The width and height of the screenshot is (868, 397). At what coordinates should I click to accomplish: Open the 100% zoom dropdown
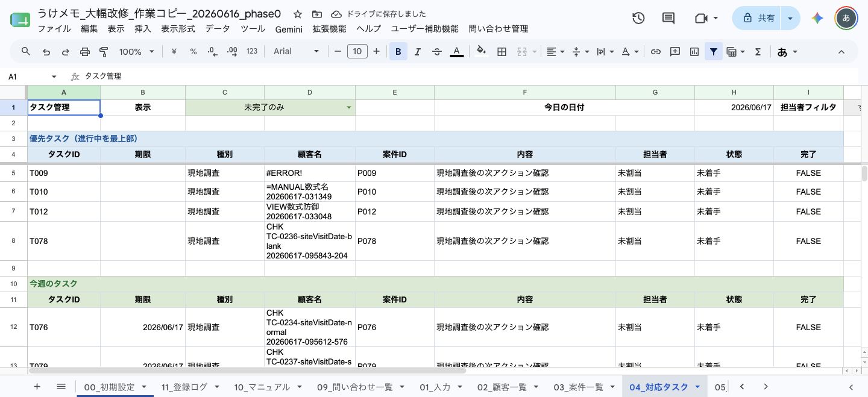[x=137, y=52]
